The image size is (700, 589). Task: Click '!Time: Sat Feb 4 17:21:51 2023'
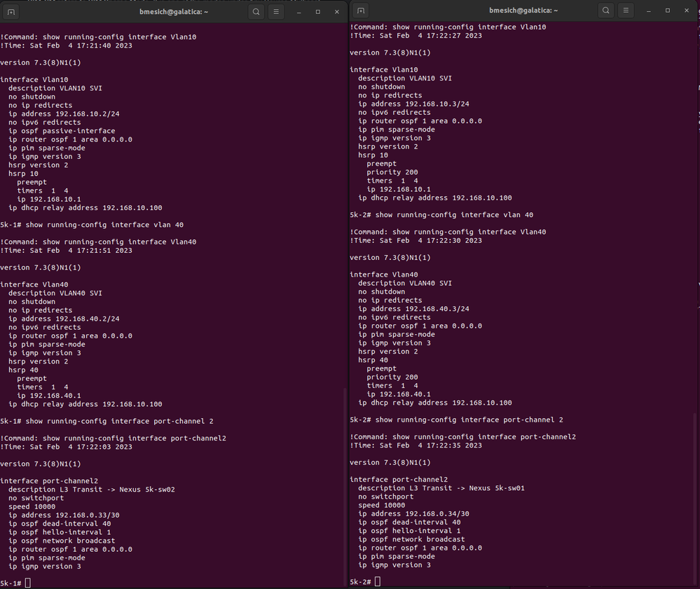[x=66, y=250]
